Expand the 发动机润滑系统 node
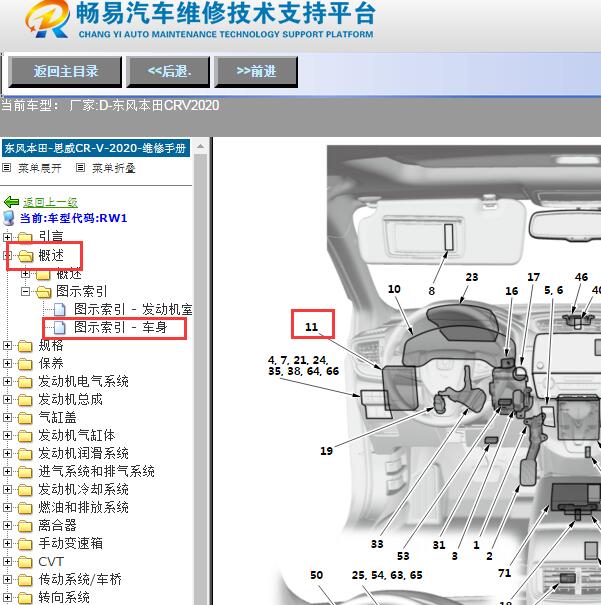The image size is (601, 605). tap(7, 453)
